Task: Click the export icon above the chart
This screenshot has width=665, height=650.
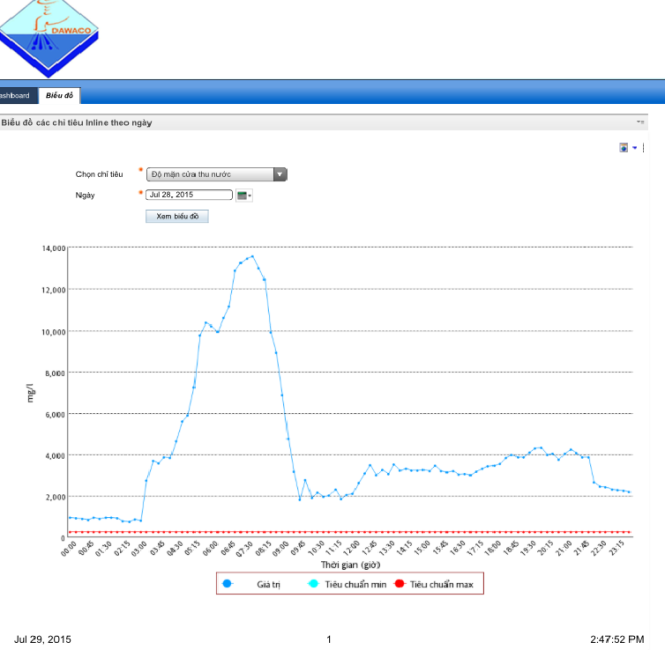Action: pos(623,148)
